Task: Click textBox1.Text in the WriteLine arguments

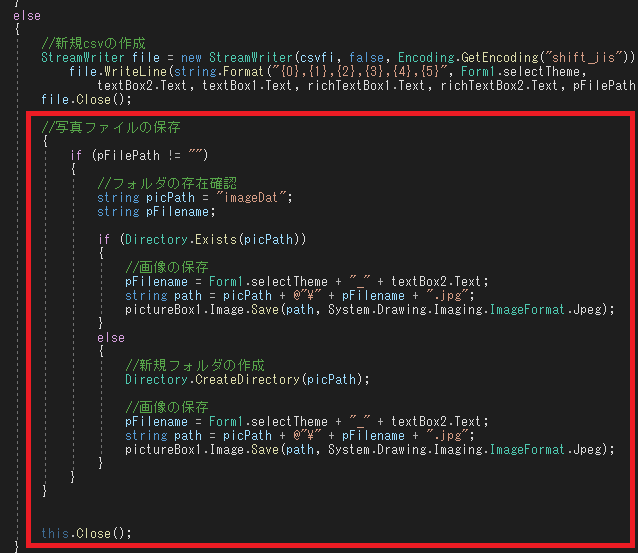Action: pyautogui.click(x=247, y=86)
